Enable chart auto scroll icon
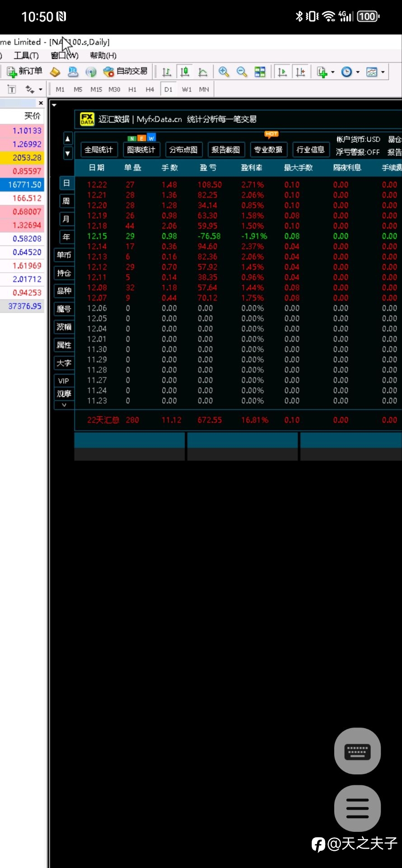402x868 pixels. tap(282, 71)
